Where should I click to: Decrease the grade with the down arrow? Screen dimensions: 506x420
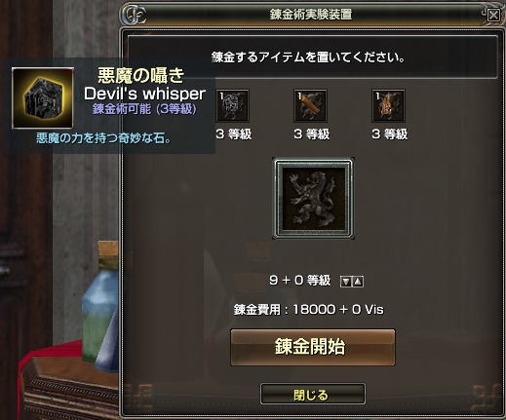point(346,282)
